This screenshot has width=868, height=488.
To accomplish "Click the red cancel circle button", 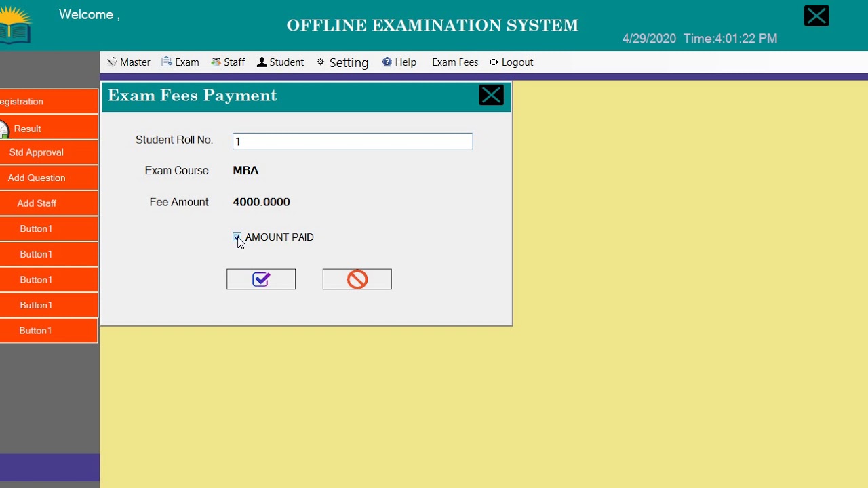I will coord(357,279).
